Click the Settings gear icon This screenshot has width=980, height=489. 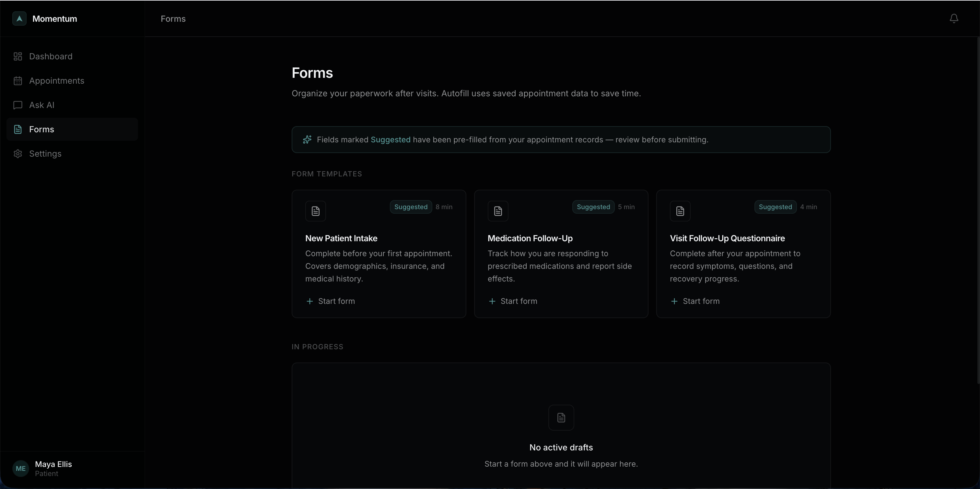pos(18,154)
